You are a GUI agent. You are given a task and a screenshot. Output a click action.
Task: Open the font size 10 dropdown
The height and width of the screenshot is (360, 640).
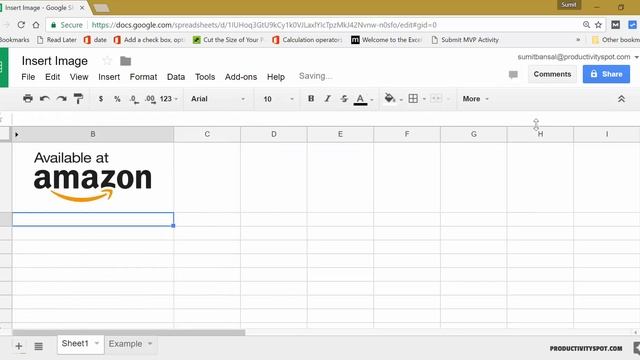[278, 99]
